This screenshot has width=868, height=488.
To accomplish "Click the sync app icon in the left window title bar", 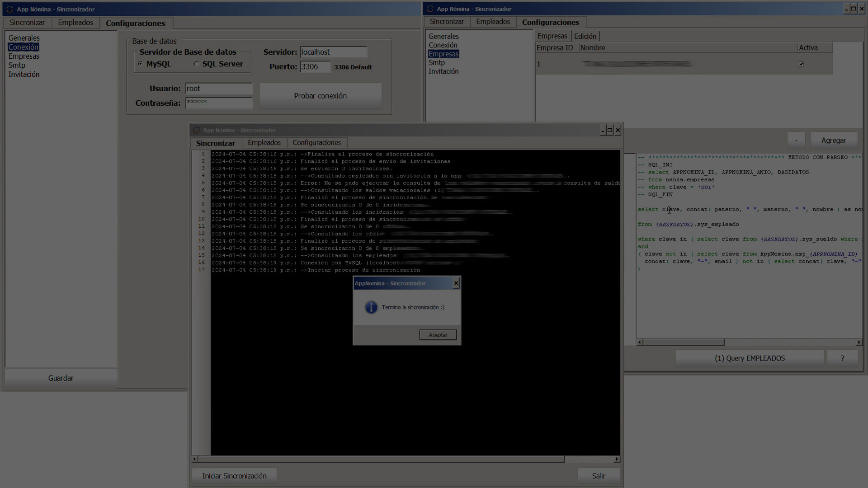I will pos(9,9).
